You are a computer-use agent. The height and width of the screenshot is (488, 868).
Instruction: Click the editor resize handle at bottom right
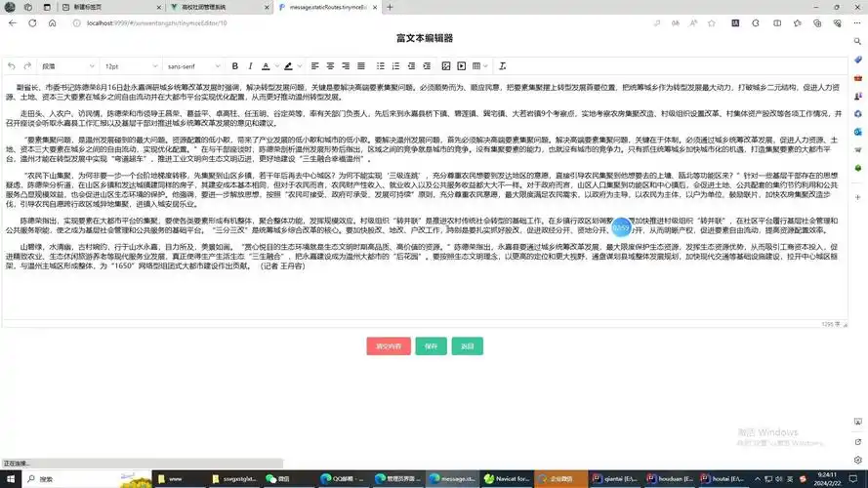pos(845,325)
